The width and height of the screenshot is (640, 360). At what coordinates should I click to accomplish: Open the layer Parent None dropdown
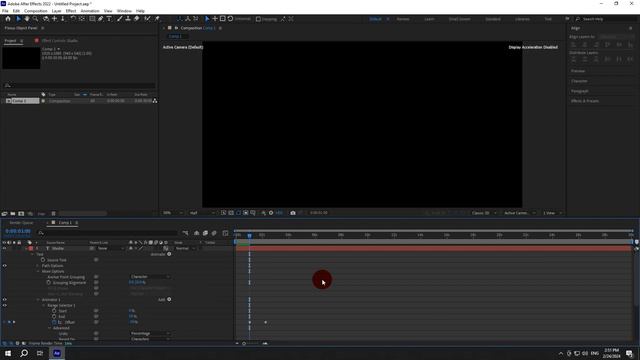point(110,248)
